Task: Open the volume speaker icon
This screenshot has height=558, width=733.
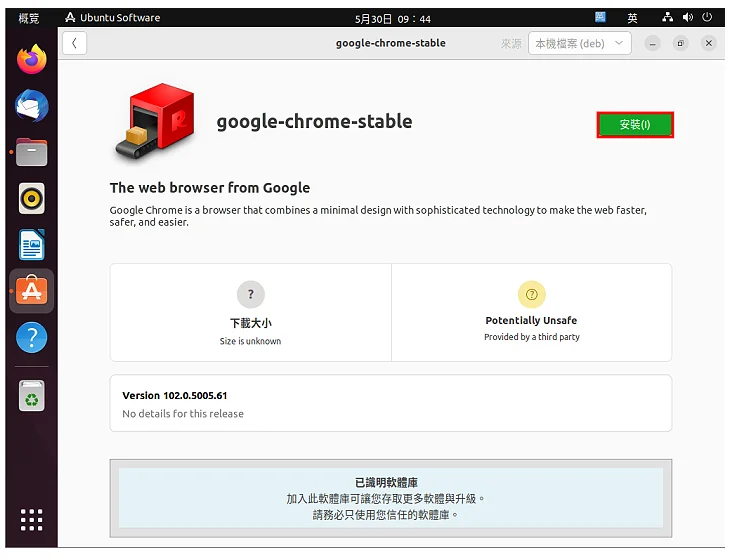Action: [688, 17]
